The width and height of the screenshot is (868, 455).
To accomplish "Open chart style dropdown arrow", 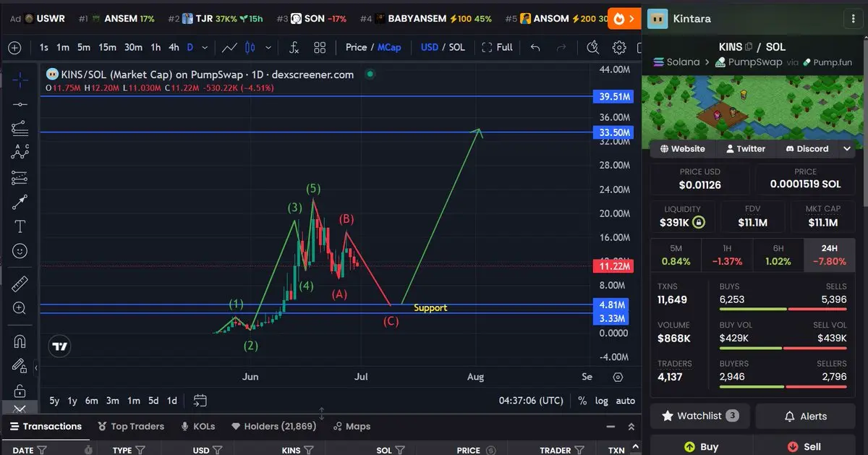I will 268,48.
